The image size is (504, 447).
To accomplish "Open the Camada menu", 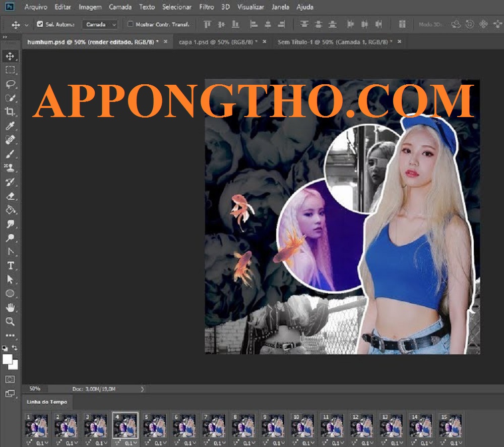I will (120, 7).
